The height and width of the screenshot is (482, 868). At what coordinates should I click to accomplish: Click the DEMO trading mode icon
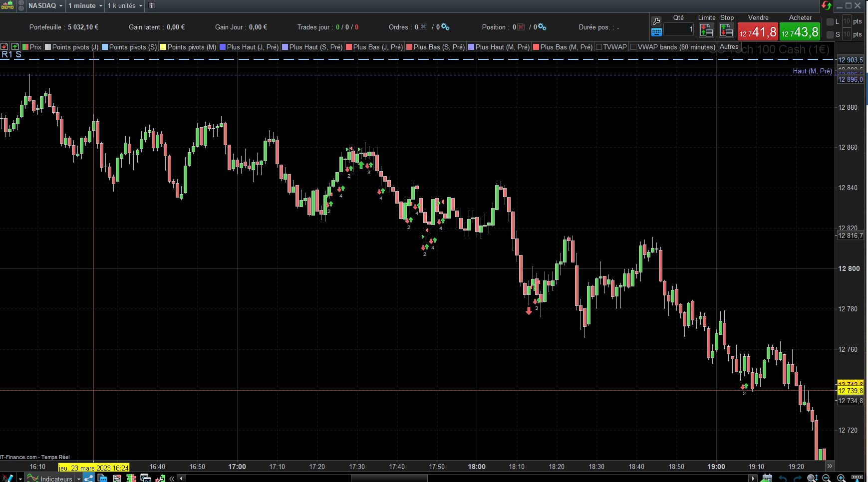(x=7, y=5)
